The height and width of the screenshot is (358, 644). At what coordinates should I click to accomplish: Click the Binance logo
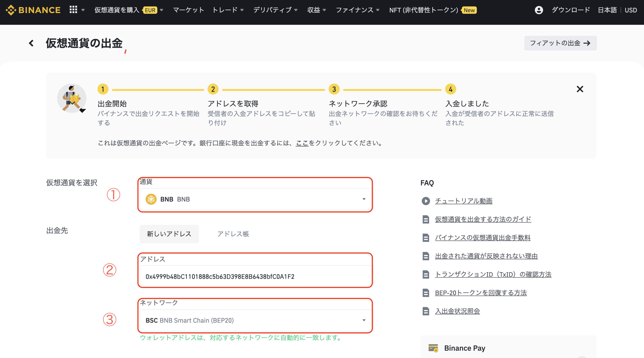tap(33, 10)
